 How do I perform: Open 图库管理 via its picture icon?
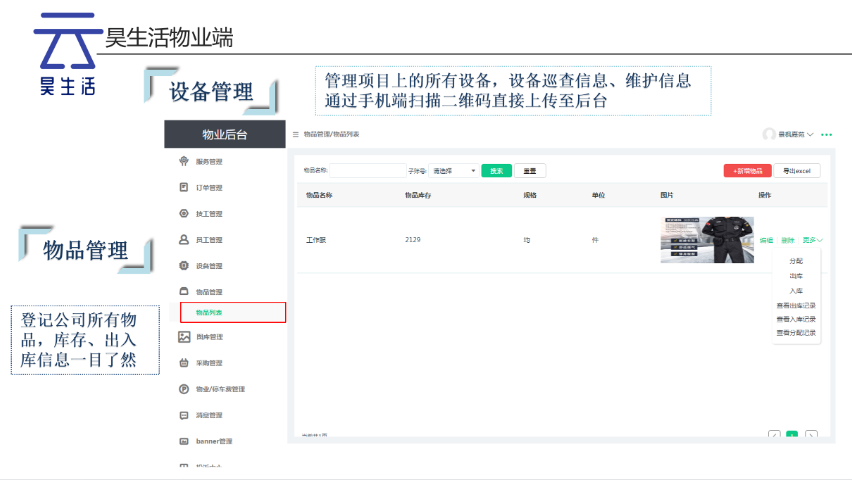pos(184,336)
